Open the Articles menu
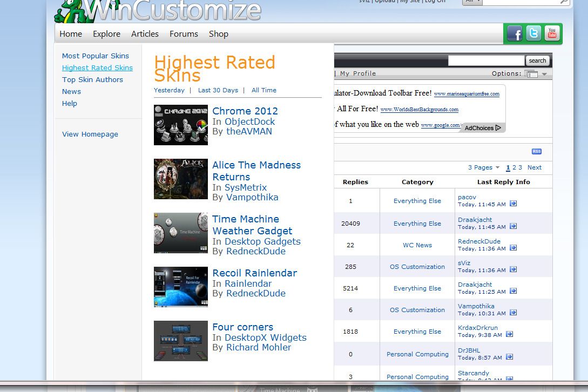Screen dimensions: 588x392 point(145,34)
